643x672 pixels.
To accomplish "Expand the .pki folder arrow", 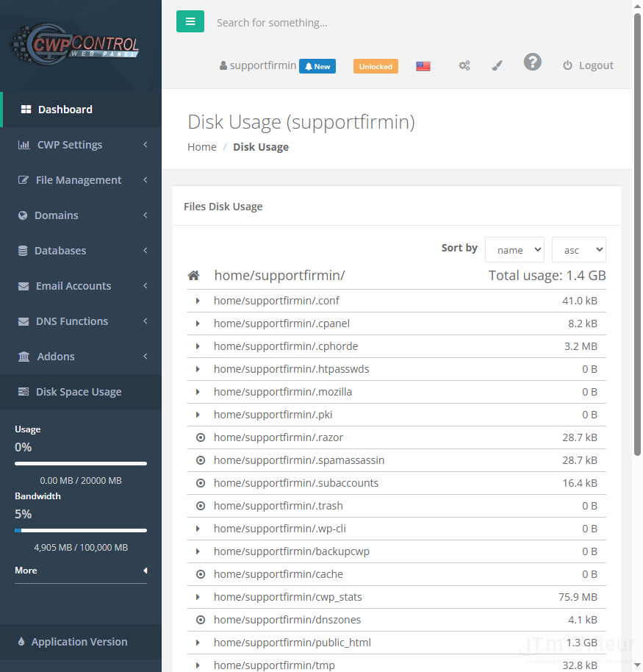I will point(198,415).
